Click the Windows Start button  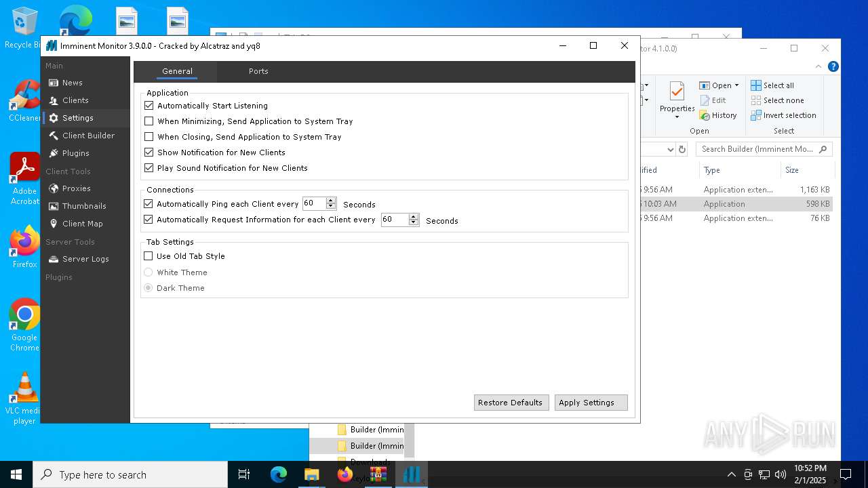tap(16, 474)
